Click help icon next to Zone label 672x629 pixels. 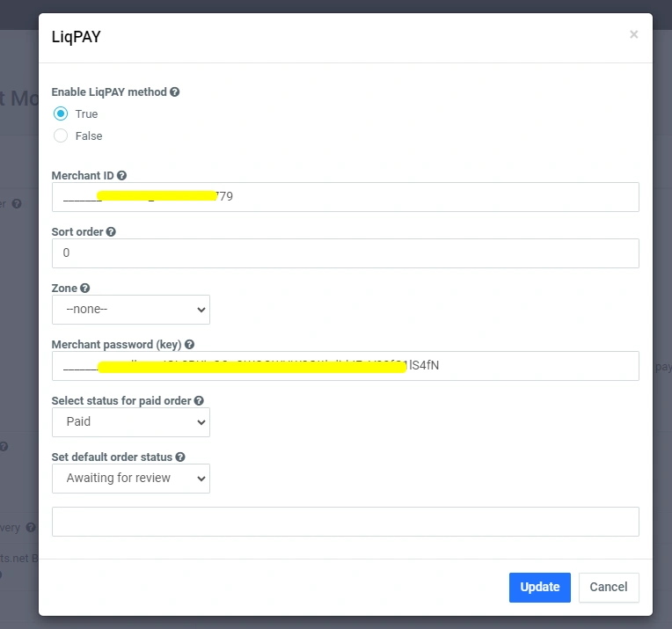pos(85,289)
